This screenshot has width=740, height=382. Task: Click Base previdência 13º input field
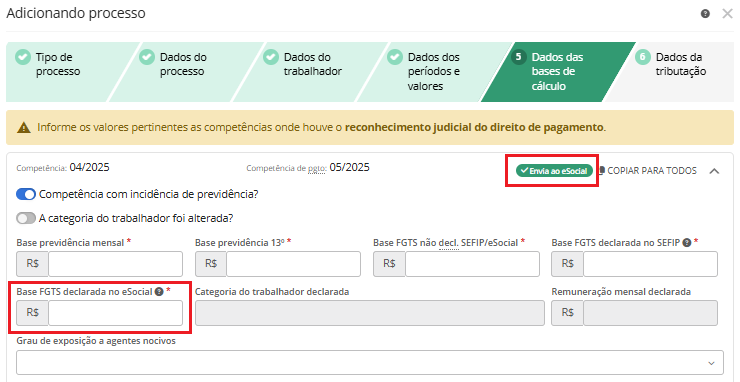pos(293,263)
